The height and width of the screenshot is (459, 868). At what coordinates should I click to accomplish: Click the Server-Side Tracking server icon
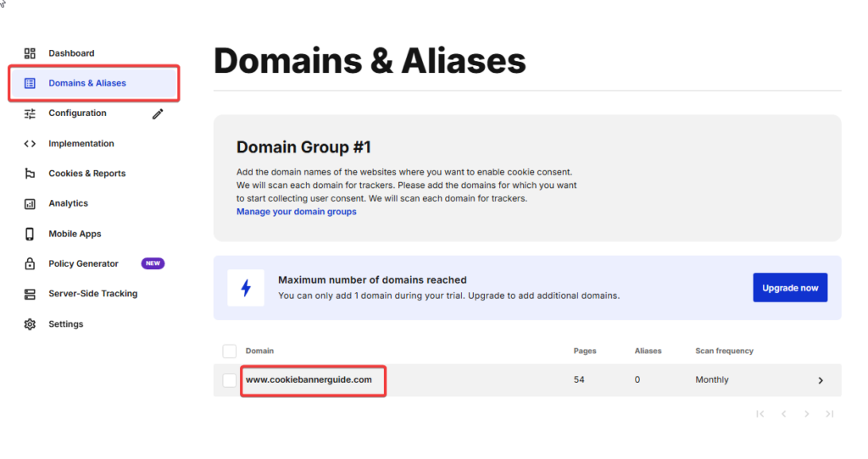coord(30,294)
